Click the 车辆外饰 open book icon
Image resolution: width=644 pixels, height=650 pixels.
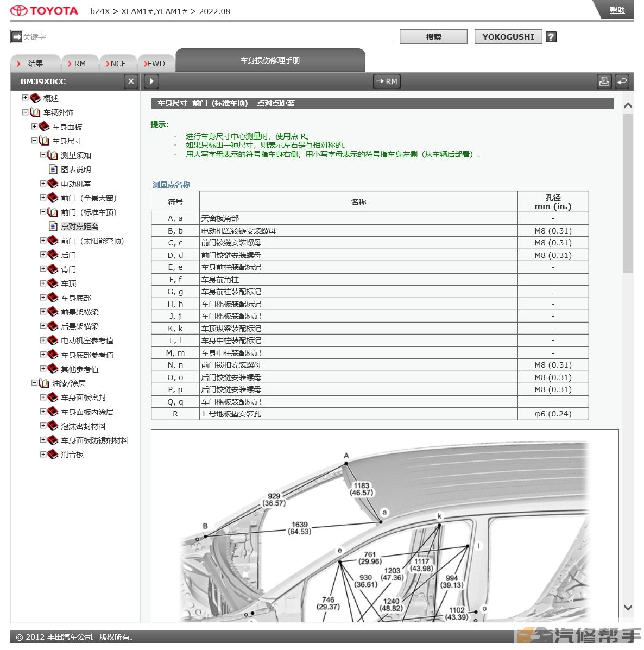click(x=35, y=112)
